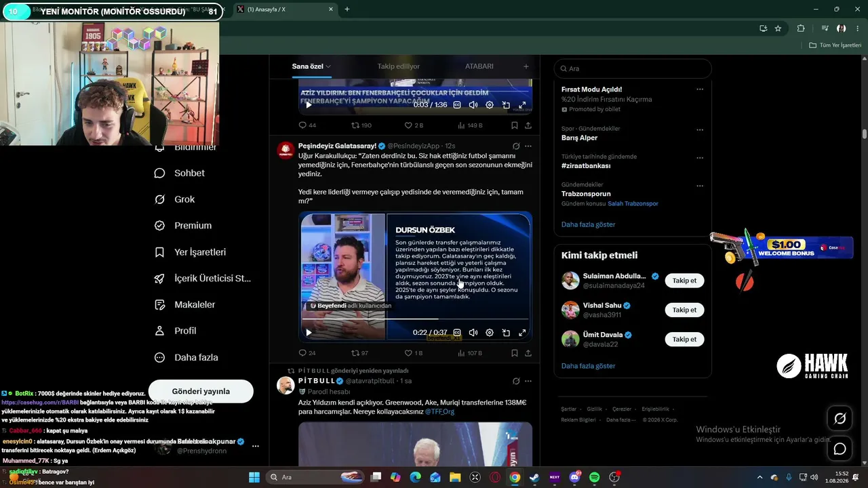Like the Peşindeyiz Galatasaray post
868x488 pixels.
tap(413, 353)
